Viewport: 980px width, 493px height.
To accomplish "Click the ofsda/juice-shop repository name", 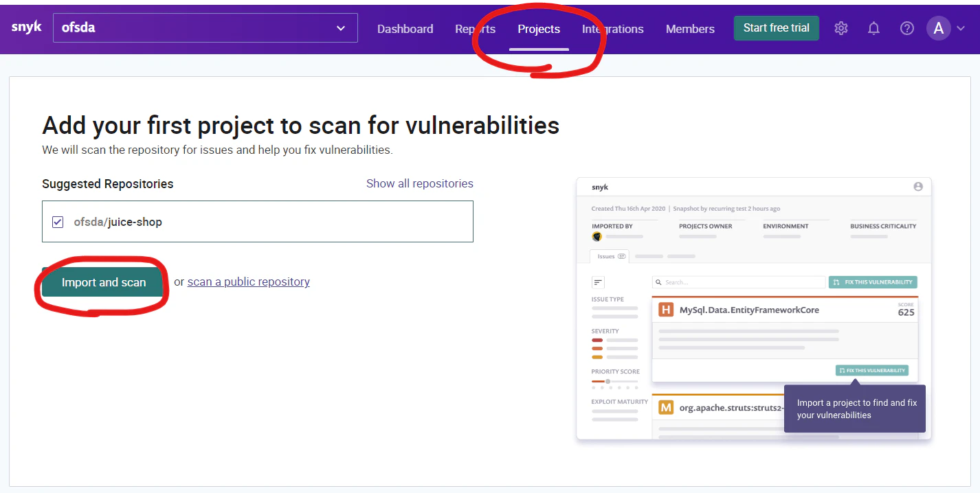I will 118,222.
